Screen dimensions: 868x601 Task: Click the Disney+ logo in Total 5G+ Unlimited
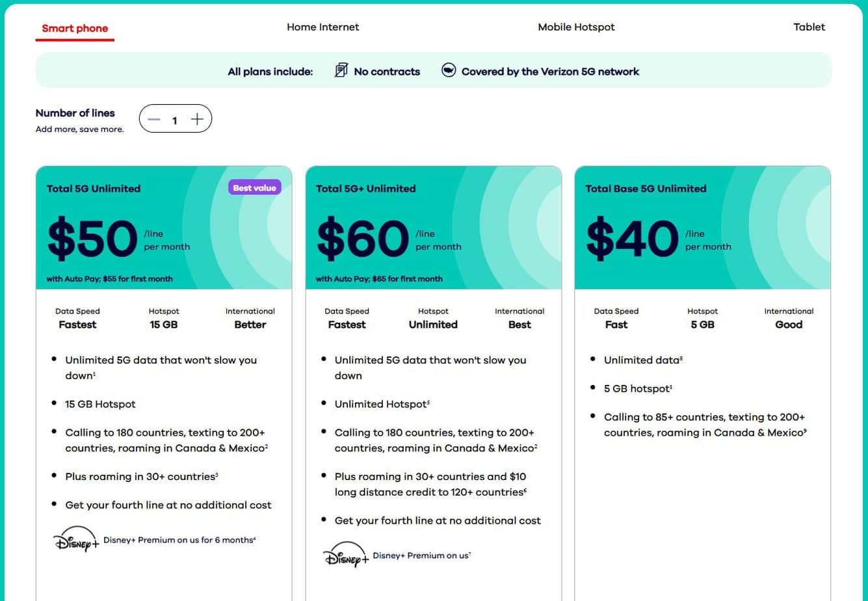tap(345, 555)
